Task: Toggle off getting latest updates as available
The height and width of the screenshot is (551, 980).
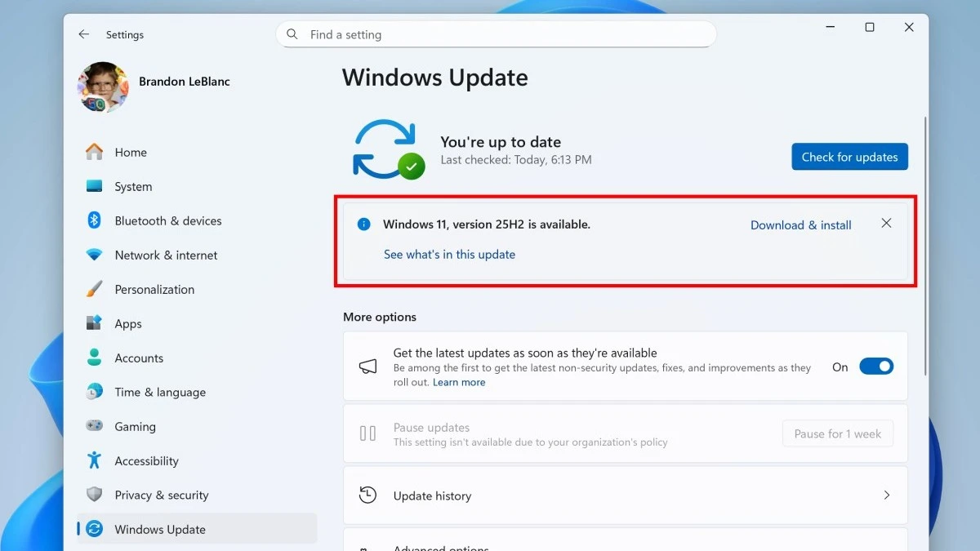Action: (876, 366)
